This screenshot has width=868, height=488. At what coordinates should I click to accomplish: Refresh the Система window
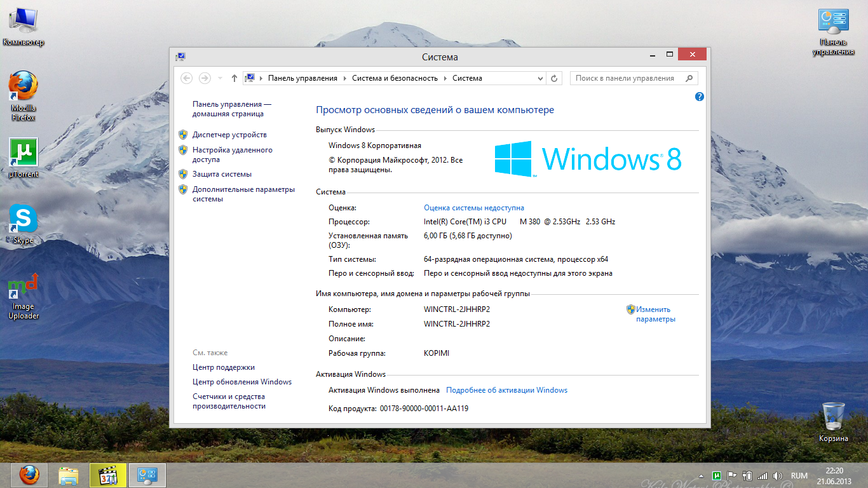click(554, 78)
